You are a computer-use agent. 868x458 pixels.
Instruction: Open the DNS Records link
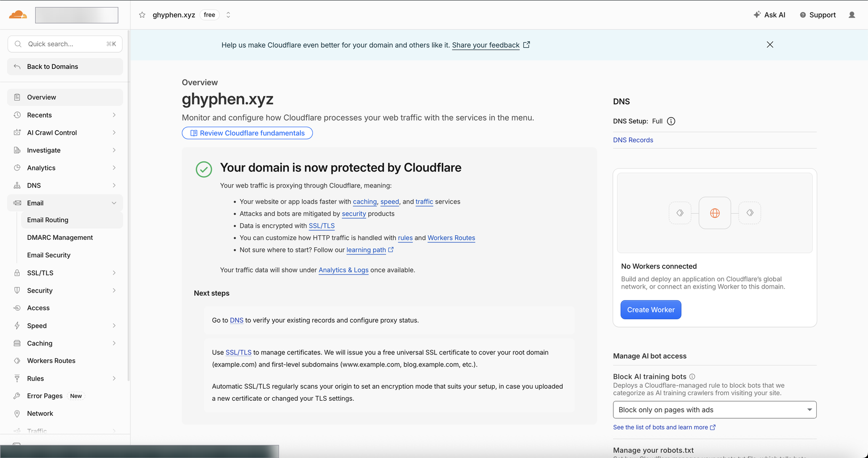[633, 140]
